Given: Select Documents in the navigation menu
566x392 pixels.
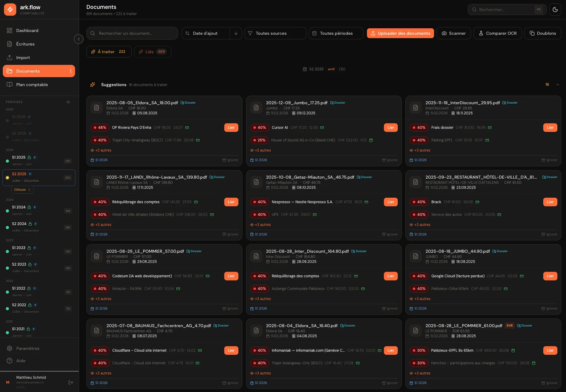Looking at the screenshot, I should point(28,71).
